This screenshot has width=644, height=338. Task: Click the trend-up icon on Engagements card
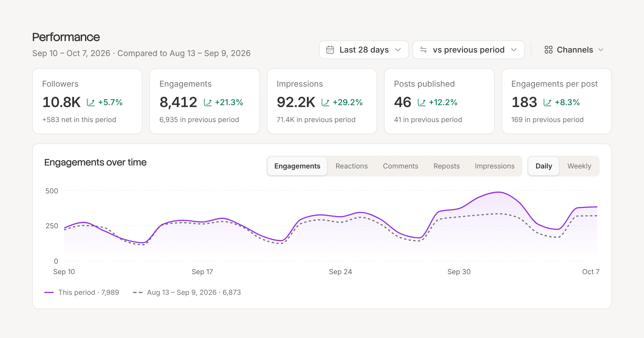point(208,102)
